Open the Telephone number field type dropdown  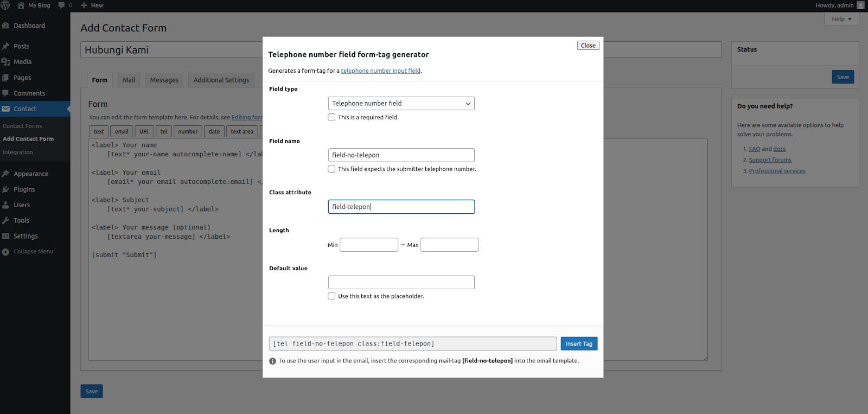coord(401,103)
